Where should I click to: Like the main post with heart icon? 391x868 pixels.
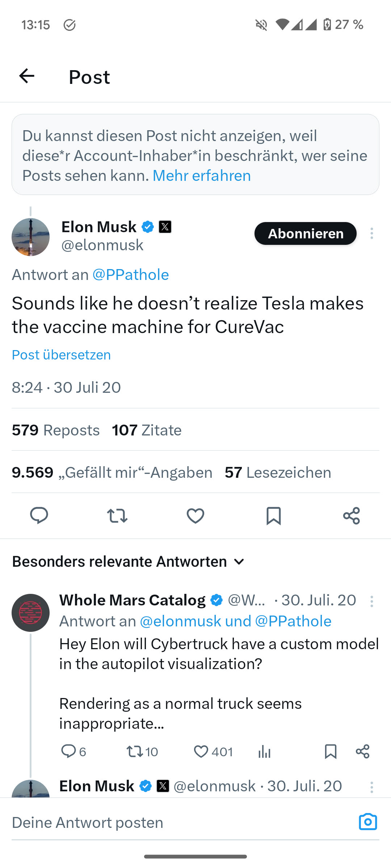tap(195, 516)
